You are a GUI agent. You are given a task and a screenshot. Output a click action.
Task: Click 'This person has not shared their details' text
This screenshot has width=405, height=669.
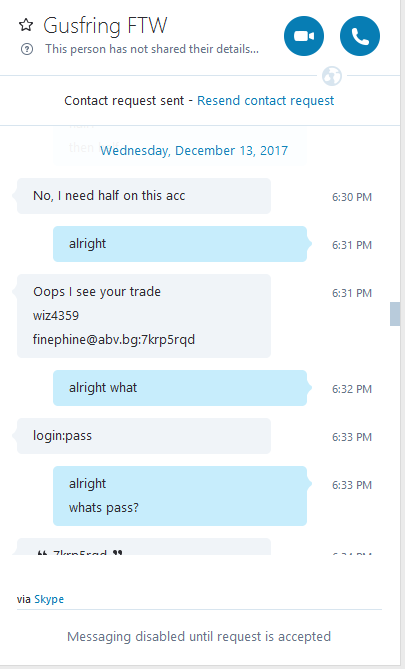click(x=152, y=49)
